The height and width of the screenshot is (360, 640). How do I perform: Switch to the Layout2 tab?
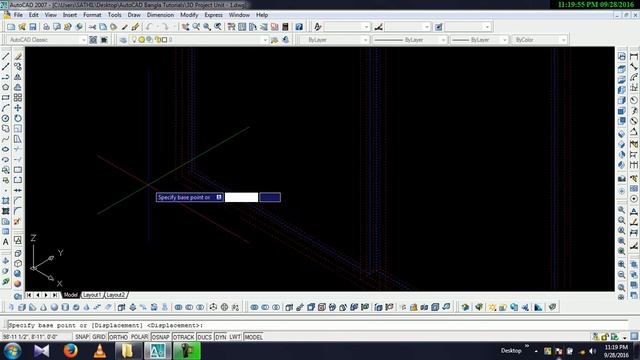(x=116, y=295)
